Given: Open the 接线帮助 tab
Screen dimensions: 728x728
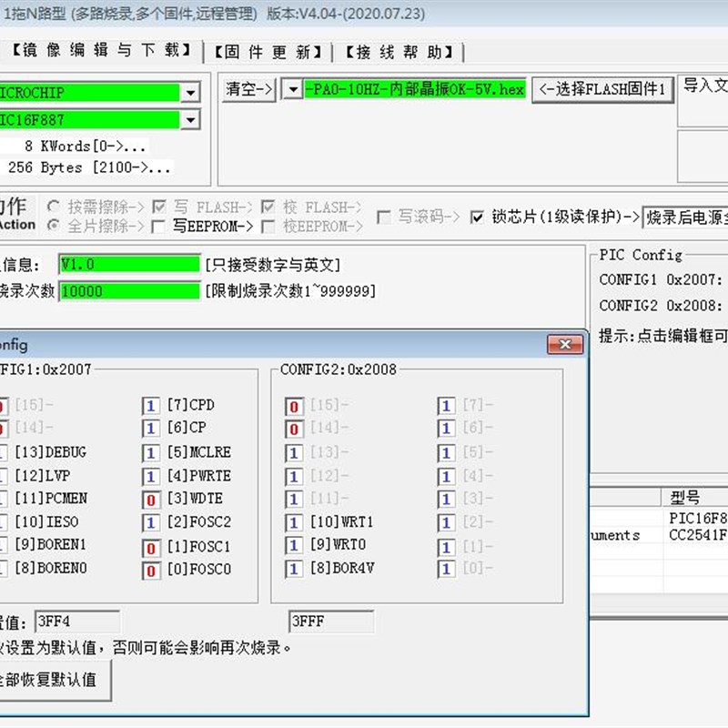Looking at the screenshot, I should coord(399,52).
